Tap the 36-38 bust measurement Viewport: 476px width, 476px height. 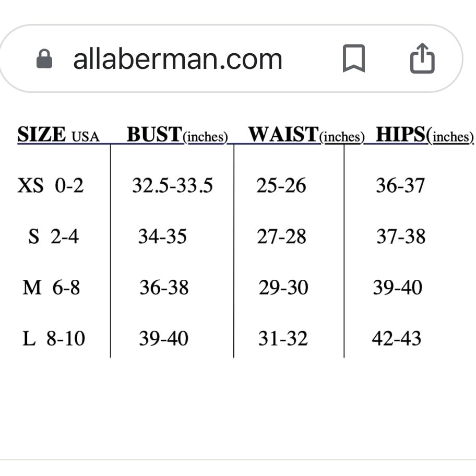[x=164, y=288]
